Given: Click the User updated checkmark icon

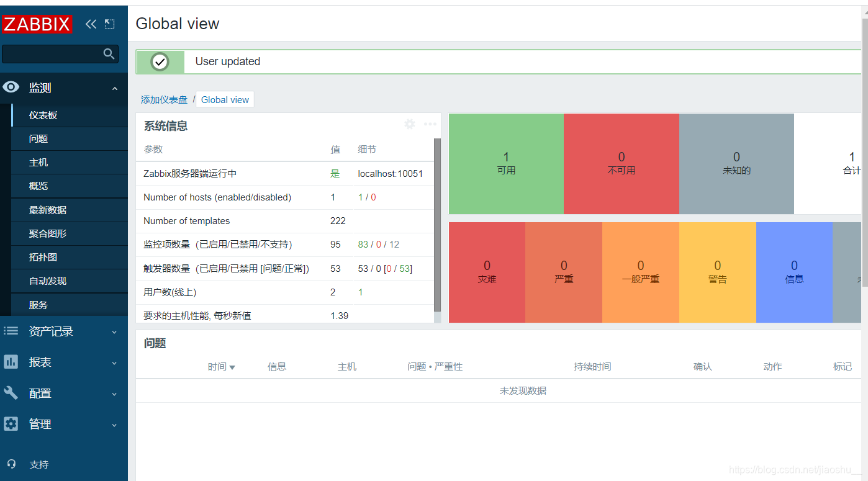Looking at the screenshot, I should 160,61.
